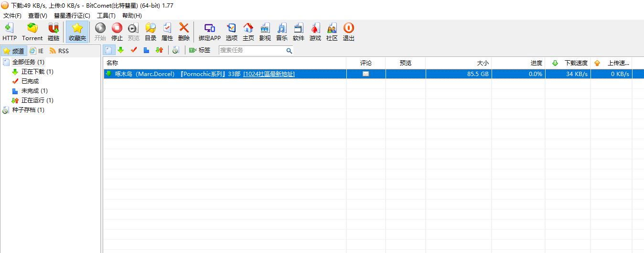Image resolution: width=644 pixels, height=253 pixels.
Task: Open a Torrent file from toolbar
Action: click(x=32, y=32)
